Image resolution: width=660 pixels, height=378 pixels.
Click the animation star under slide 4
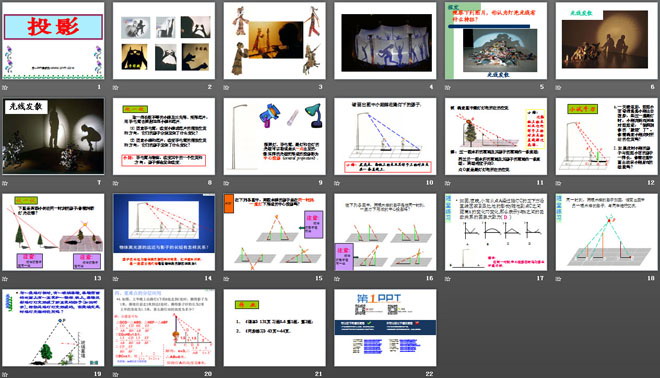point(337,87)
